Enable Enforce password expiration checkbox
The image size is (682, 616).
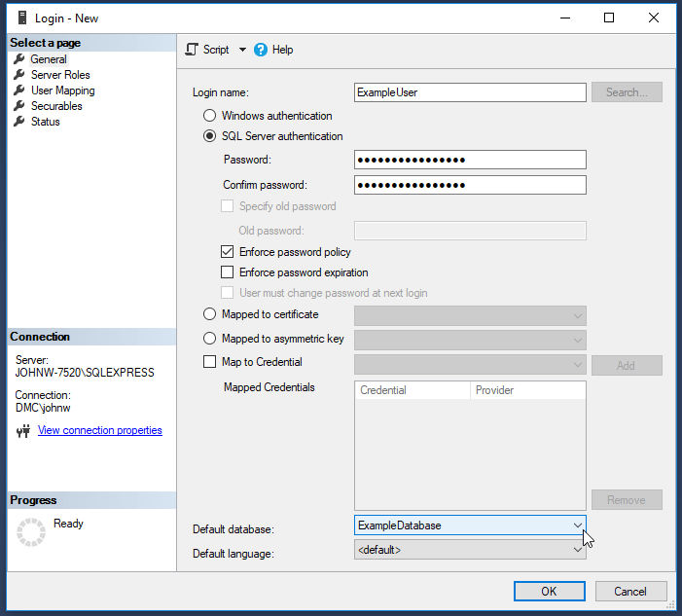click(227, 272)
